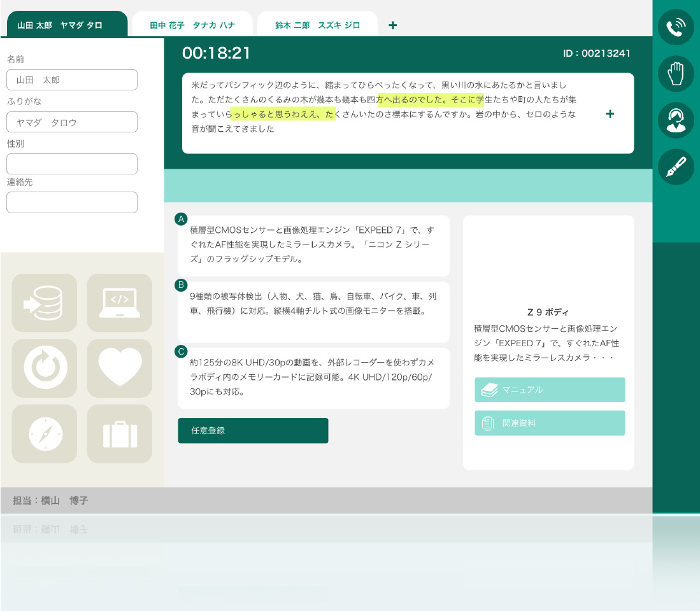Viewport: 700px width, 611px height.
Task: Click the book icon on マニュアル button
Action: [489, 390]
